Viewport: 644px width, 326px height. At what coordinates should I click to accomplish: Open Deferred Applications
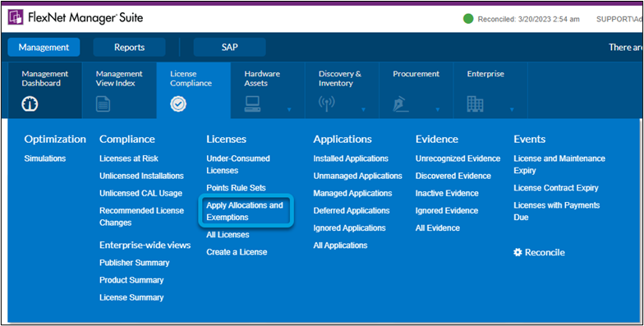click(x=352, y=210)
